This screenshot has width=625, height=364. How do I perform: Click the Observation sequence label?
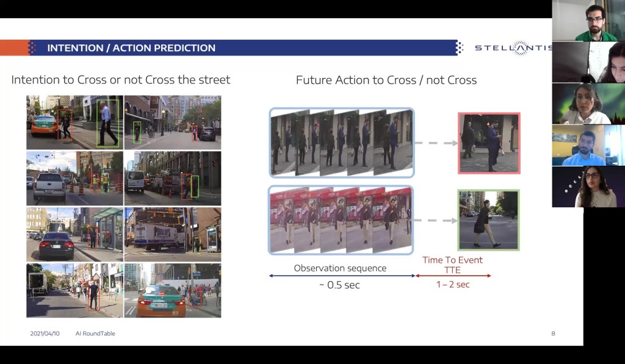tap(340, 268)
